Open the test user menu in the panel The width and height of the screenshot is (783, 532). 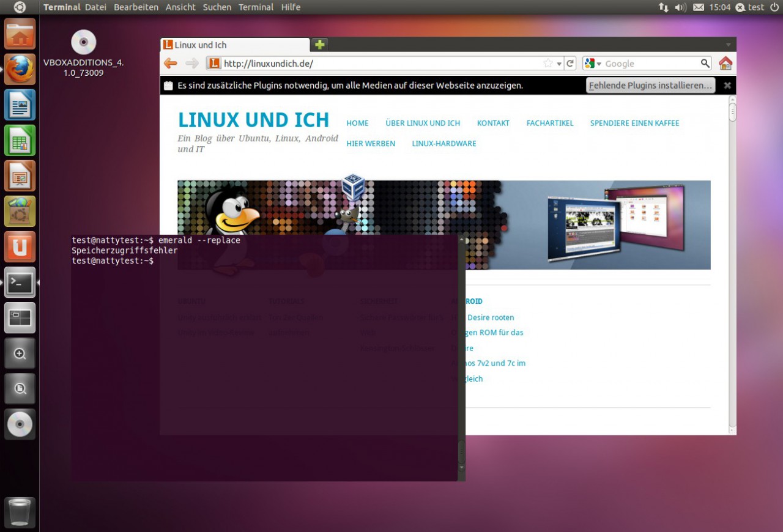750,7
